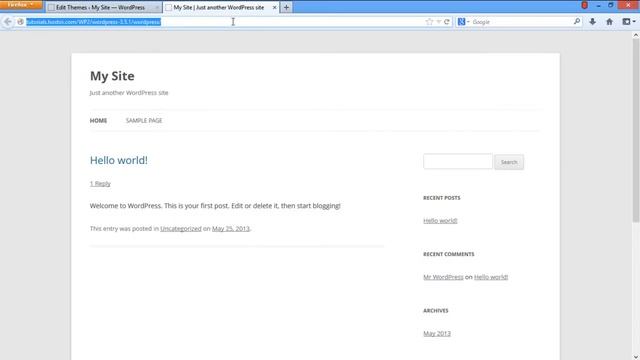Reload the current page
Viewport: 640px width, 360px height.
[x=447, y=22]
